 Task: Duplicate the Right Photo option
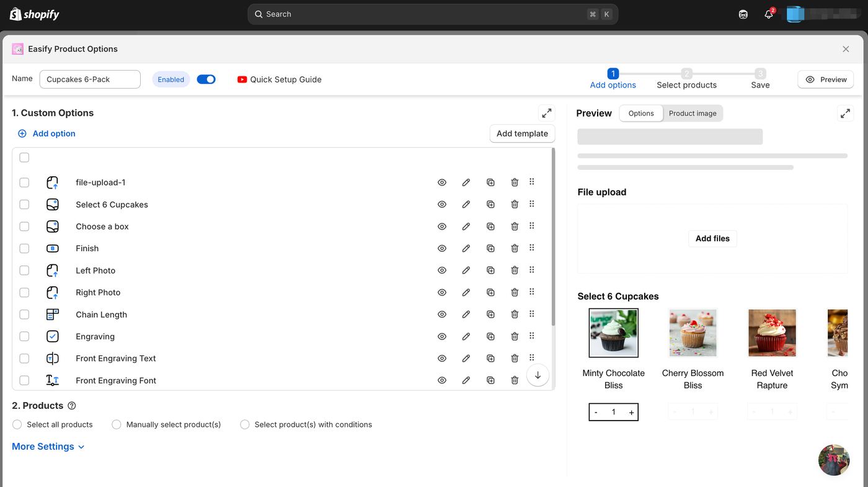(490, 292)
